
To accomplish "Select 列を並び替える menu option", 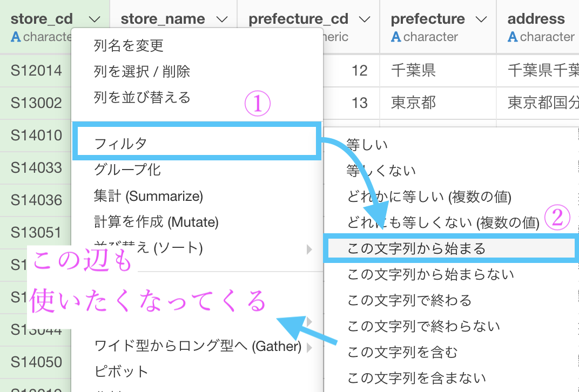I will click(x=142, y=98).
